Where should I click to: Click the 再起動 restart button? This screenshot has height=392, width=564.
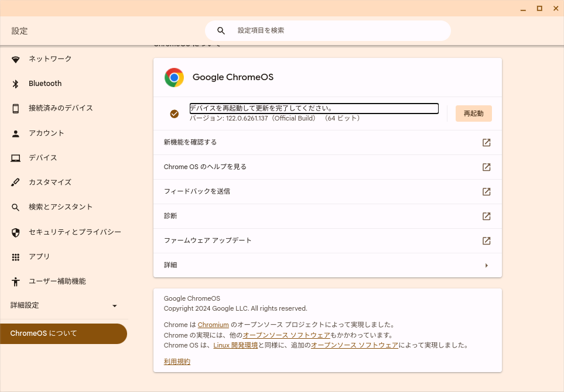tap(473, 114)
